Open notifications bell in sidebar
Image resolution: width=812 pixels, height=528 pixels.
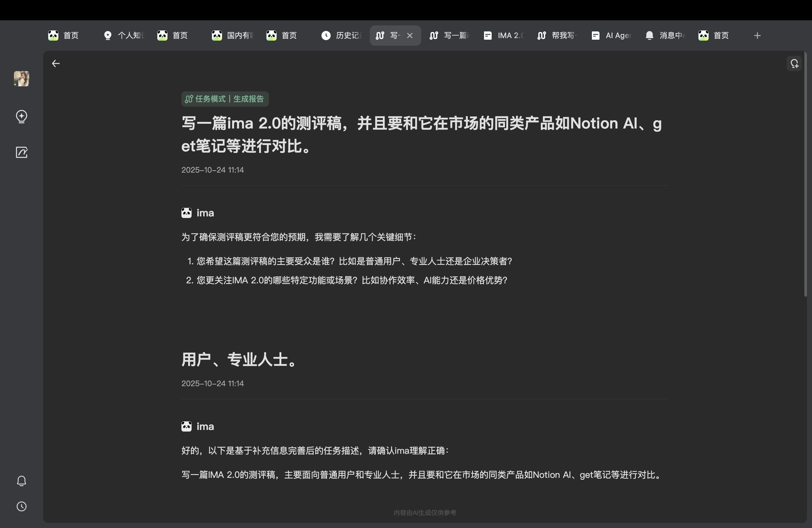point(22,480)
